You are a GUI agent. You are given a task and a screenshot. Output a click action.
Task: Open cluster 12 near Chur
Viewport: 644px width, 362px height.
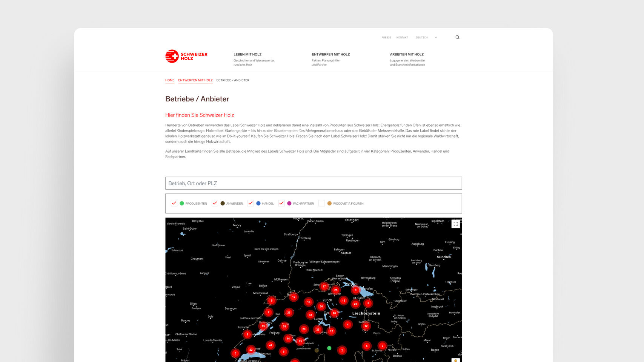pos(366,326)
